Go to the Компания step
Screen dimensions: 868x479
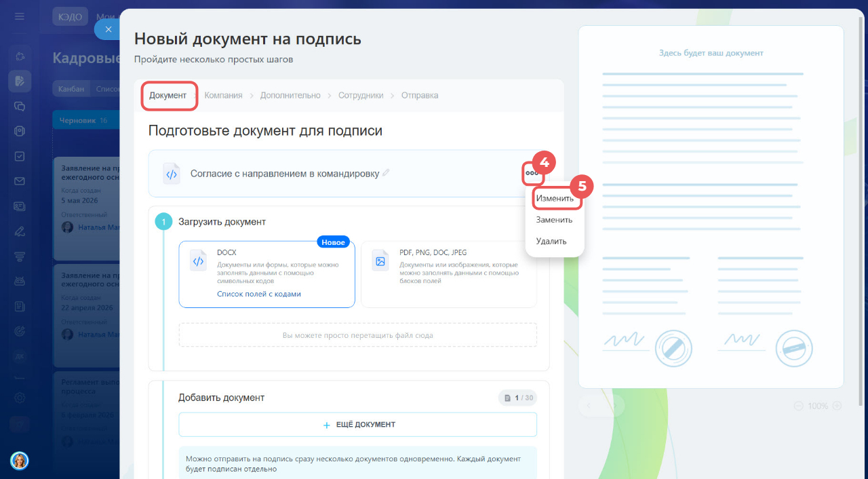[x=223, y=96]
